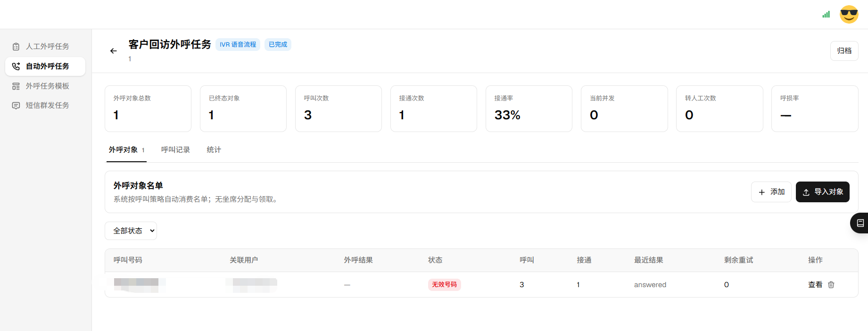This screenshot has width=868, height=331.
Task: Click the 外呼结果 column header
Action: (x=358, y=260)
